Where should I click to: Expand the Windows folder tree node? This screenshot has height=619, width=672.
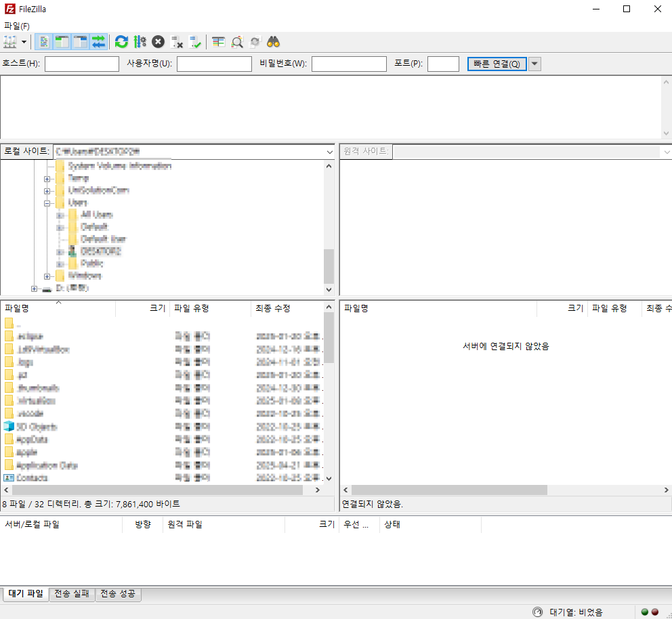[47, 276]
